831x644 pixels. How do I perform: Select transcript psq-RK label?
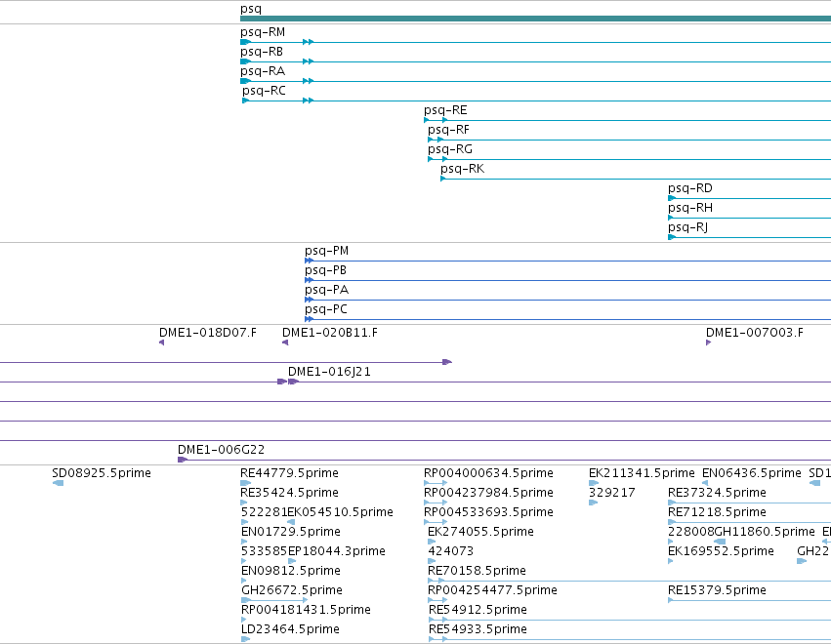[x=462, y=169]
